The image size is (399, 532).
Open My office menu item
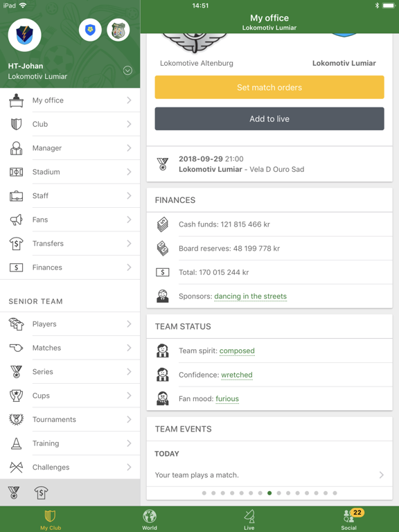coord(70,100)
